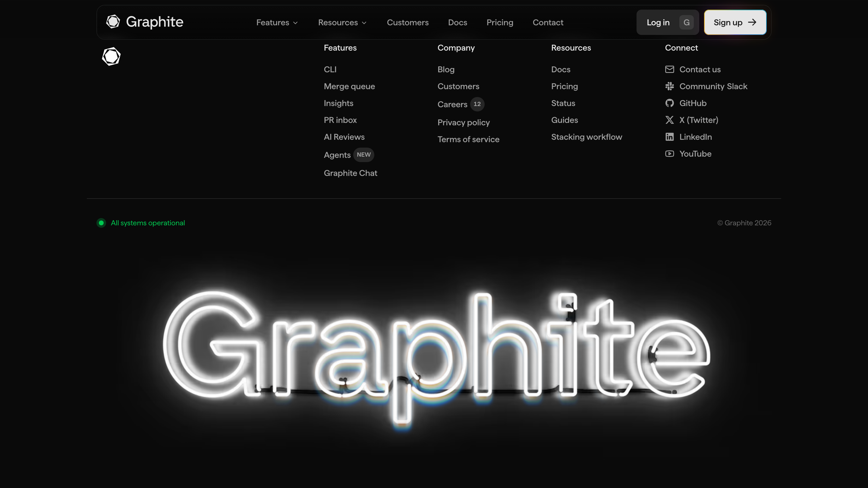Click the G shortcut key badge on Log in

(x=686, y=23)
